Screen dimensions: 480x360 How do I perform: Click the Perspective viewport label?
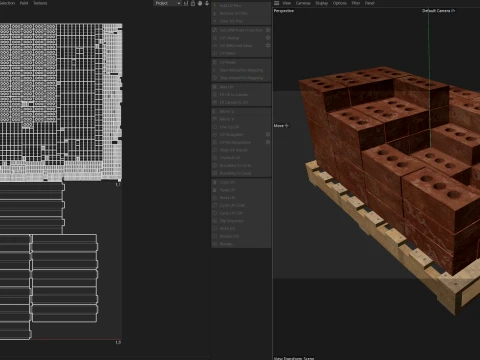[284, 11]
